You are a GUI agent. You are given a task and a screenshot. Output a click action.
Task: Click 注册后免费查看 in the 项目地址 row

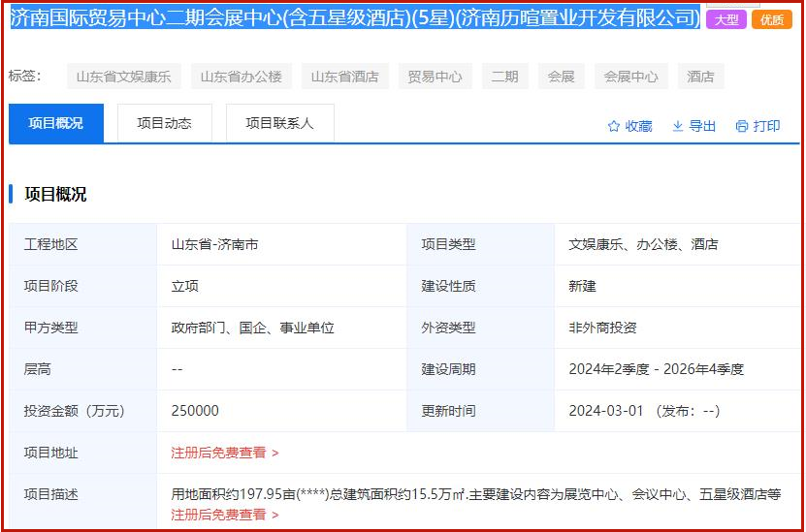(x=225, y=453)
